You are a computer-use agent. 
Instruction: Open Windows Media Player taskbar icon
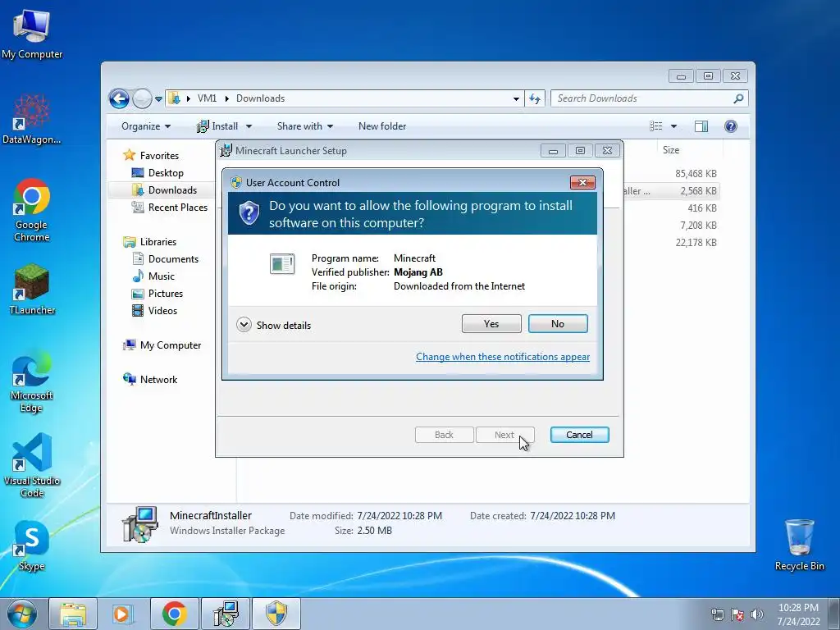point(121,614)
